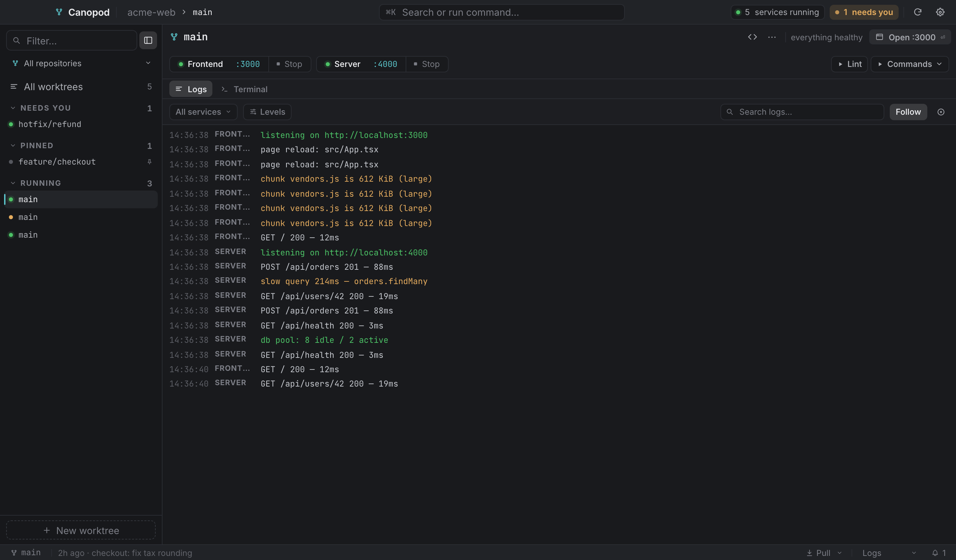956x560 pixels.
Task: Click the Server :4000 service chip
Action: tap(361, 64)
